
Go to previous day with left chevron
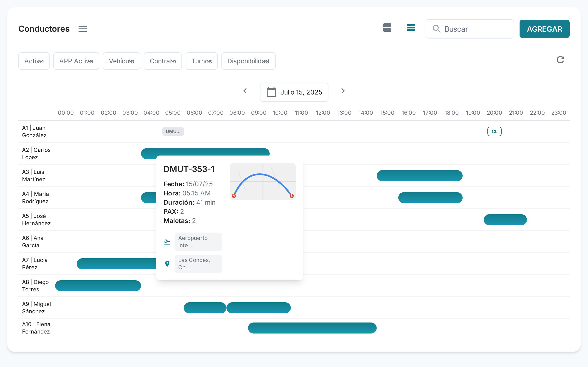tap(245, 91)
